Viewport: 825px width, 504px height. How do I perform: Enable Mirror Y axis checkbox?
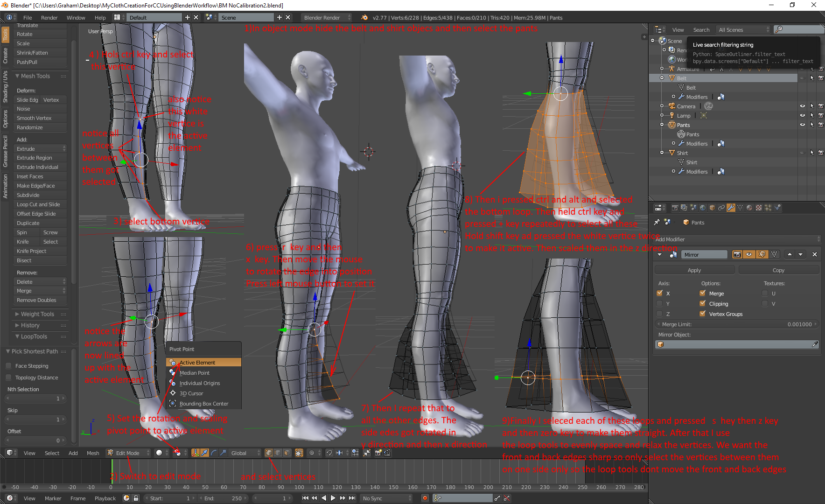pyautogui.click(x=659, y=303)
